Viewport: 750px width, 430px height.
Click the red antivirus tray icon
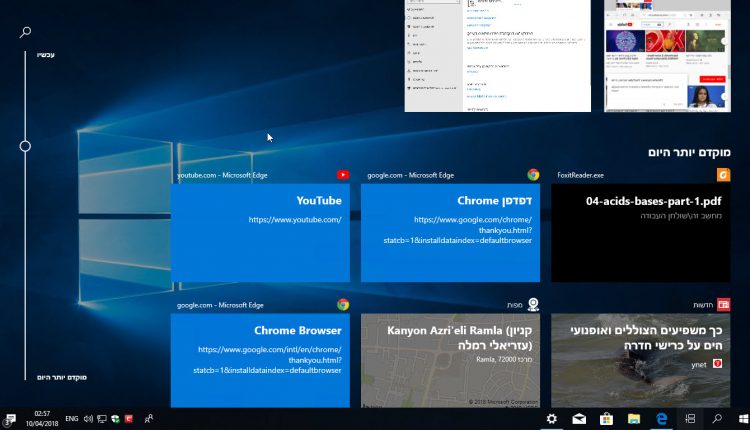pyautogui.click(x=128, y=419)
